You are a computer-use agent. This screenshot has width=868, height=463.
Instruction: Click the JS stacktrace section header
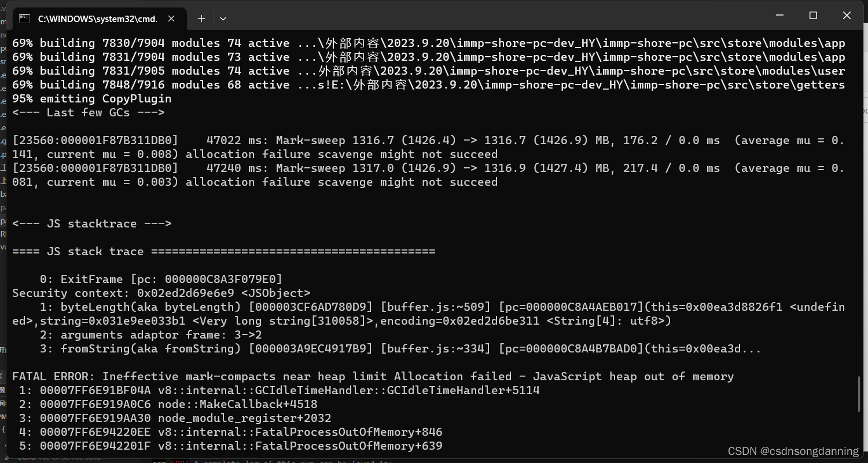pos(92,223)
